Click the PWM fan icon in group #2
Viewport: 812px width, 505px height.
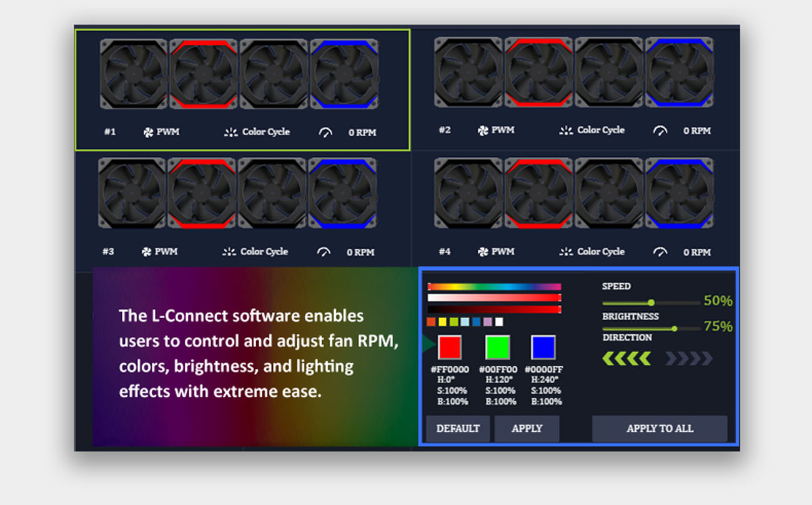pyautogui.click(x=483, y=131)
